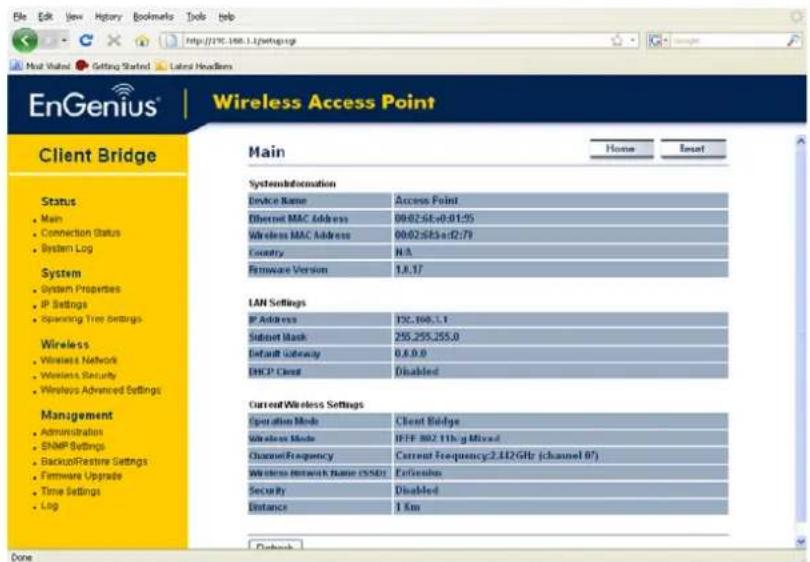Open the Most Visited bookmarks folder
The height and width of the screenshot is (562, 810).
40,66
